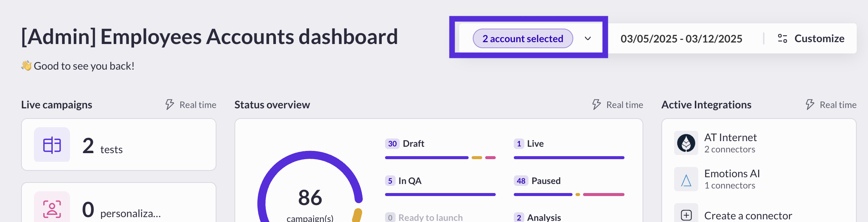Screen dimensions: 868x222
Task: Open Create a connector link
Action: coord(748,216)
